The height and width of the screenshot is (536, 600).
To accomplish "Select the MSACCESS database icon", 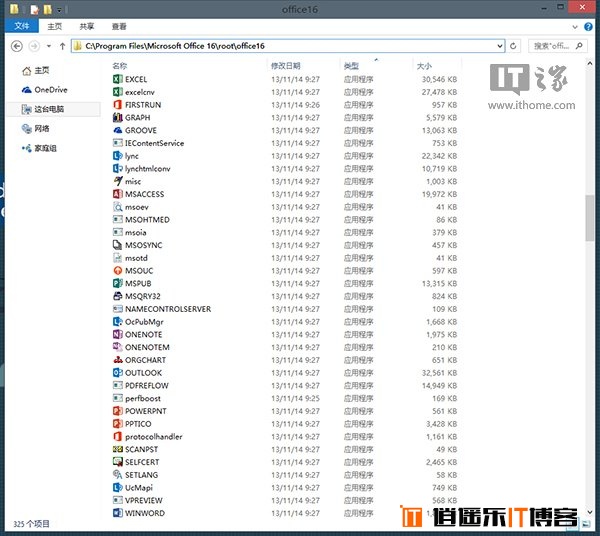I will point(117,194).
